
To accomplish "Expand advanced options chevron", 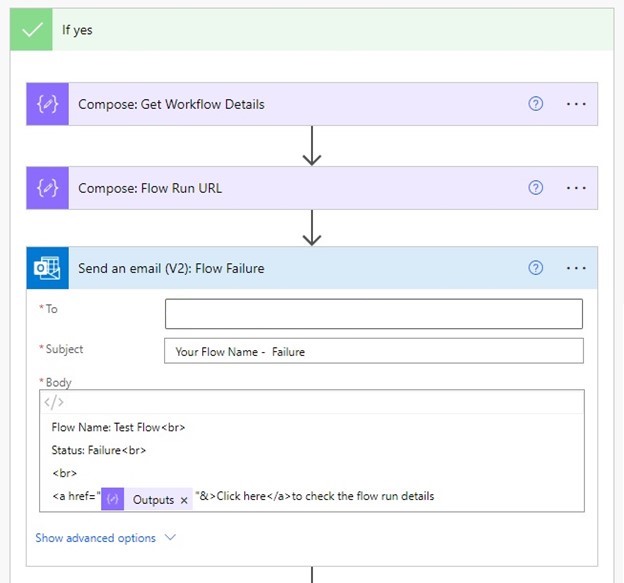I will pos(170,537).
